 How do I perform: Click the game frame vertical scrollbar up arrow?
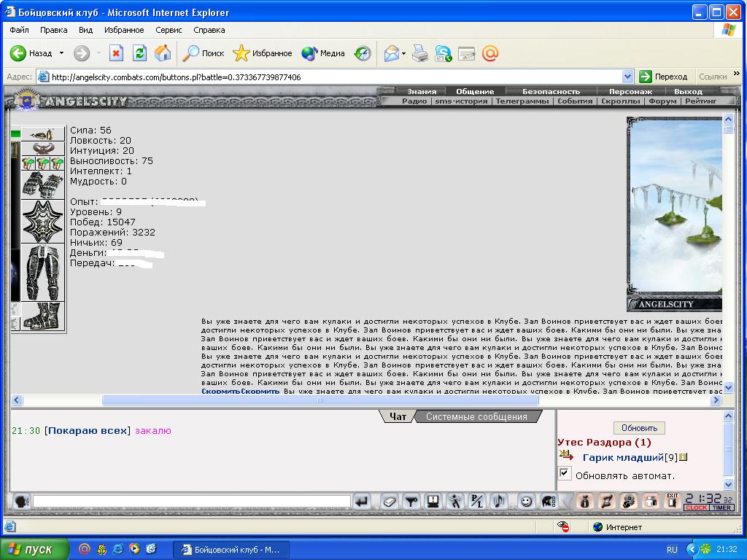[729, 119]
